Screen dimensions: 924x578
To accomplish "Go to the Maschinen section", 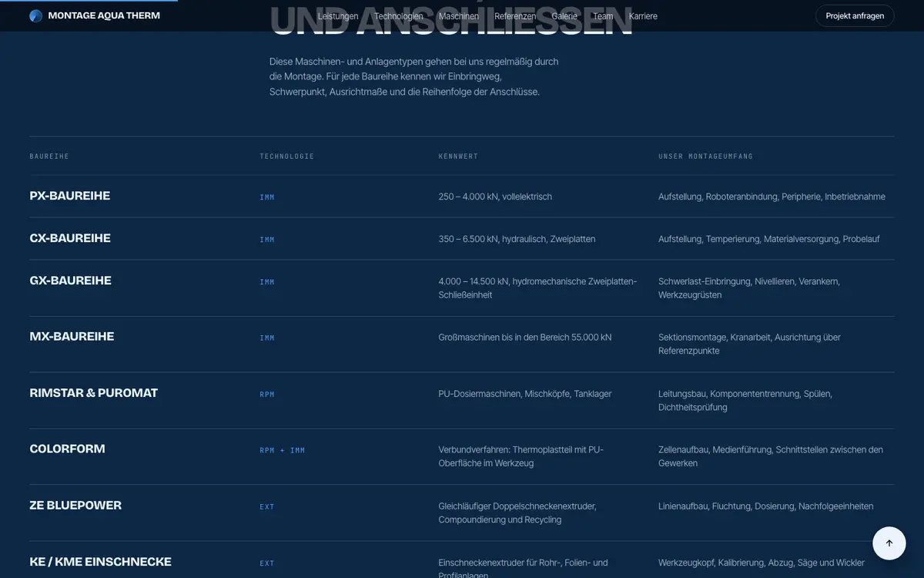I will tap(459, 16).
